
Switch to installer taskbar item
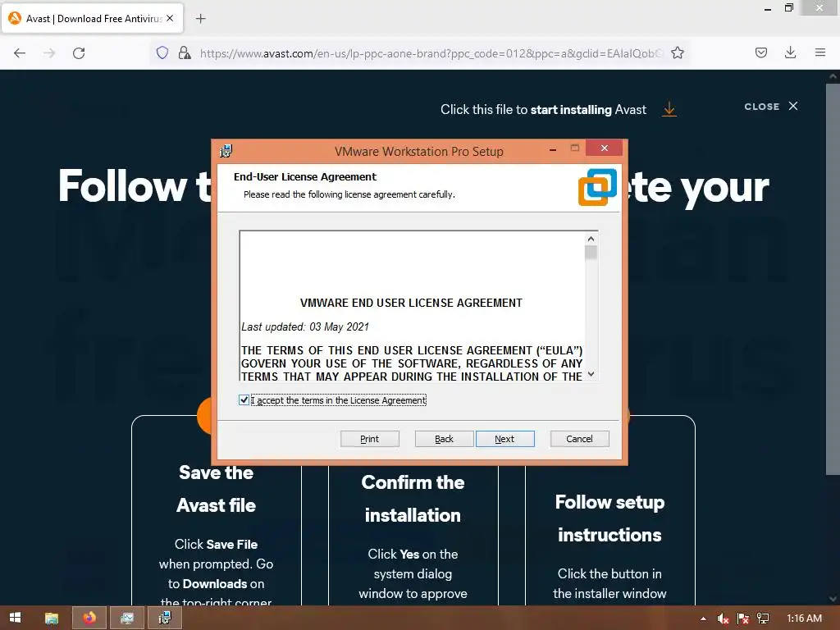165,619
